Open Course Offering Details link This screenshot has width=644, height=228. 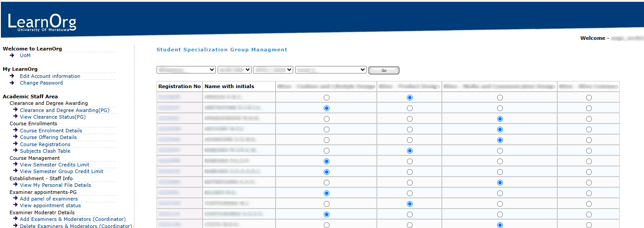tap(48, 137)
